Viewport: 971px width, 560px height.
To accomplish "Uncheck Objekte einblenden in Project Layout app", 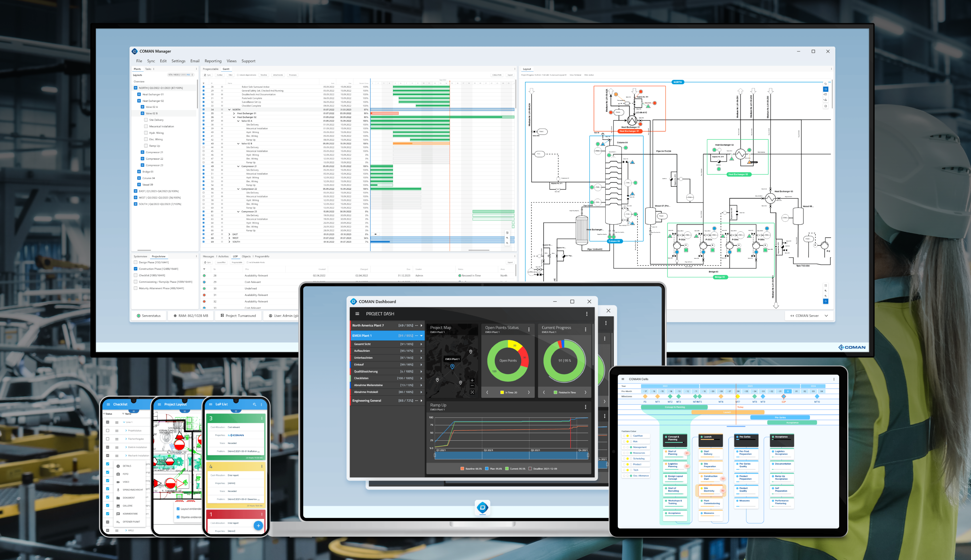I will 178,517.
